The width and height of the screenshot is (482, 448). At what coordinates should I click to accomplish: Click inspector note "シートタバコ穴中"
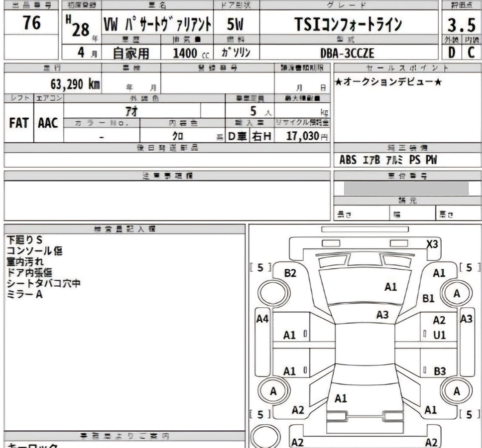coord(44,283)
